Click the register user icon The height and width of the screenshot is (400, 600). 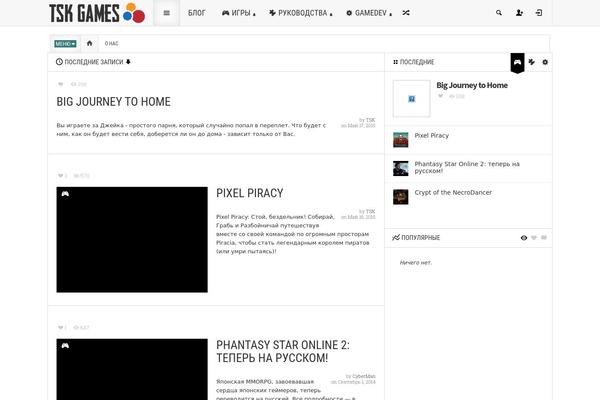pos(519,13)
